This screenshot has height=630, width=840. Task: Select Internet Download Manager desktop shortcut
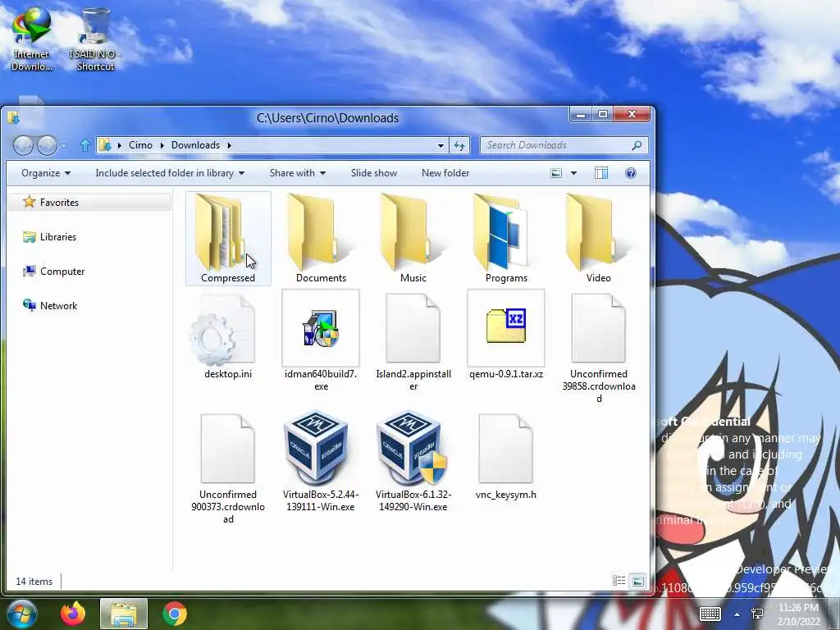tap(32, 39)
